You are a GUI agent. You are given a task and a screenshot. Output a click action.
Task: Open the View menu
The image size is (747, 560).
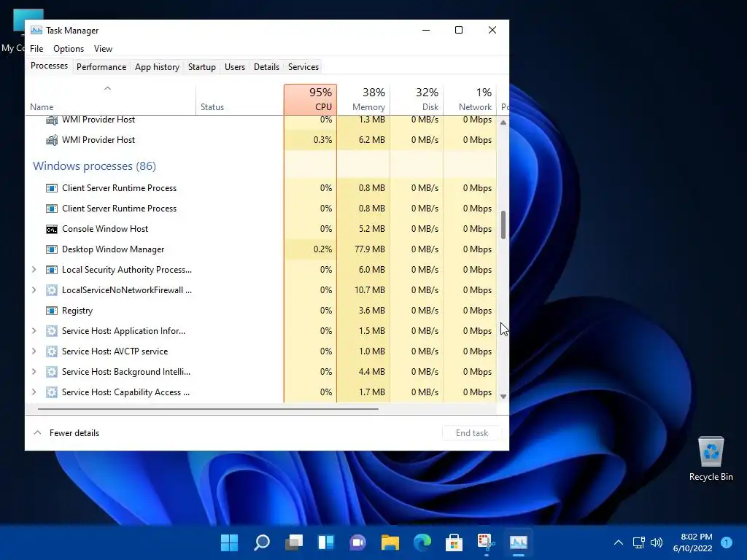click(x=103, y=49)
